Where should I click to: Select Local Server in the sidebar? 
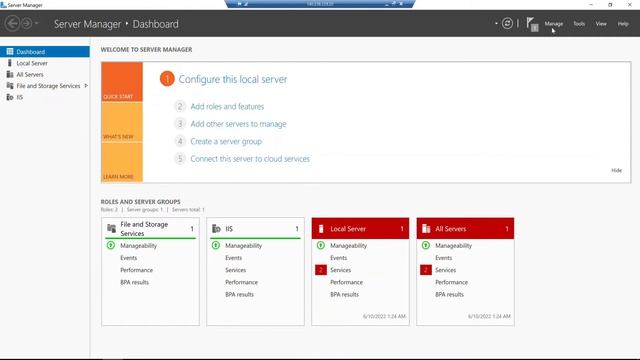coord(45,63)
